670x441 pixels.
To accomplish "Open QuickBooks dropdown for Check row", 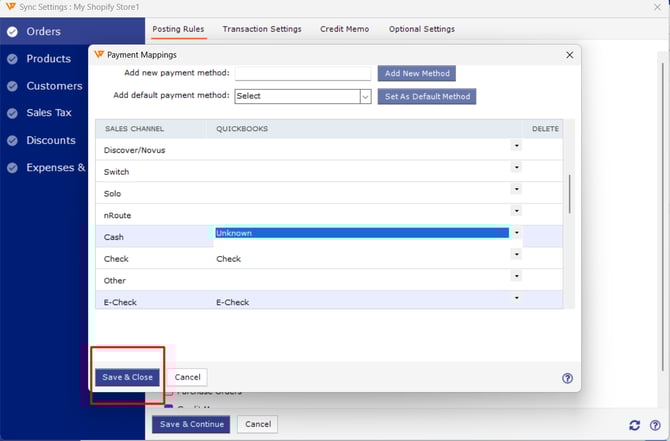I will click(516, 255).
